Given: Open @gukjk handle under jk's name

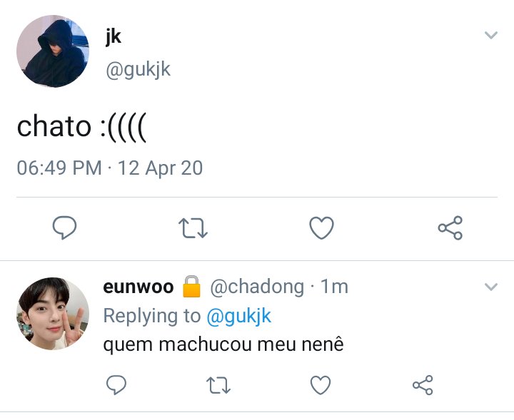Looking at the screenshot, I should pos(138,69).
